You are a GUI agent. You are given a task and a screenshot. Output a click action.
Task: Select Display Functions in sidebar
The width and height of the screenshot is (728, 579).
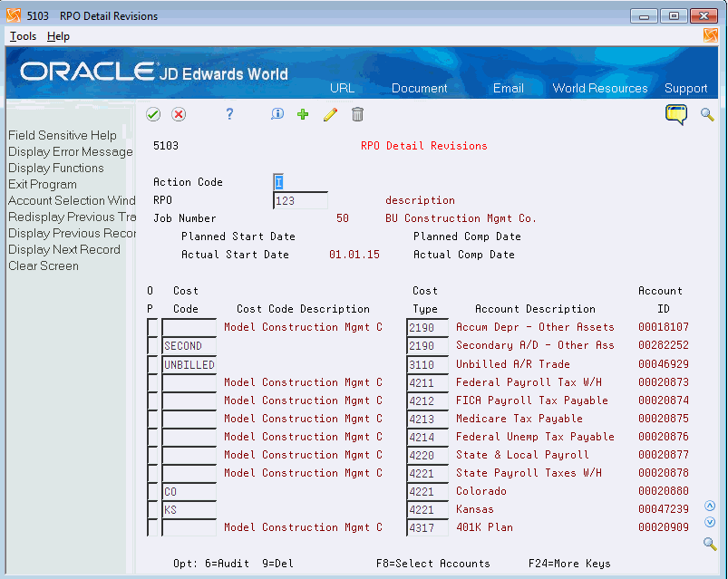(x=55, y=168)
